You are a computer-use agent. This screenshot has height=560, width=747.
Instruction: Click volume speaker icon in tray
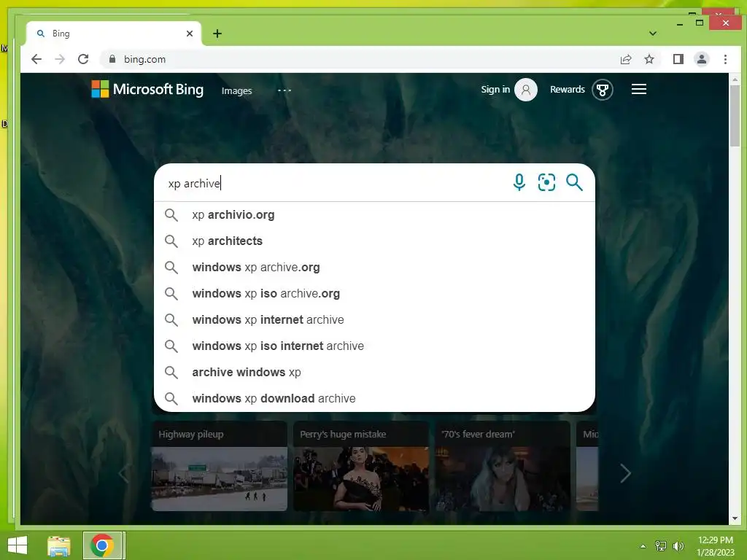(678, 546)
